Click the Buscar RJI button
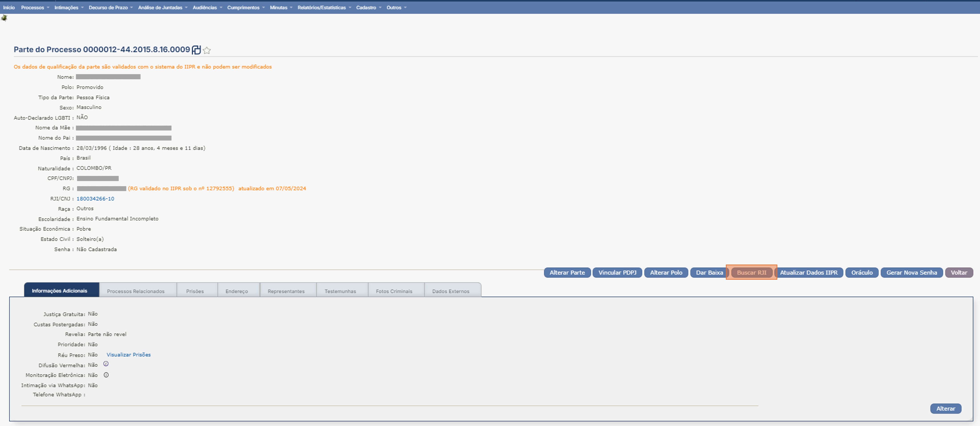This screenshot has width=980, height=426. tap(752, 273)
